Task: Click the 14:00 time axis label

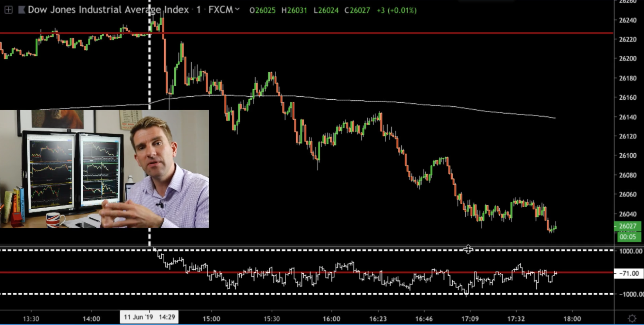Action: 91,318
